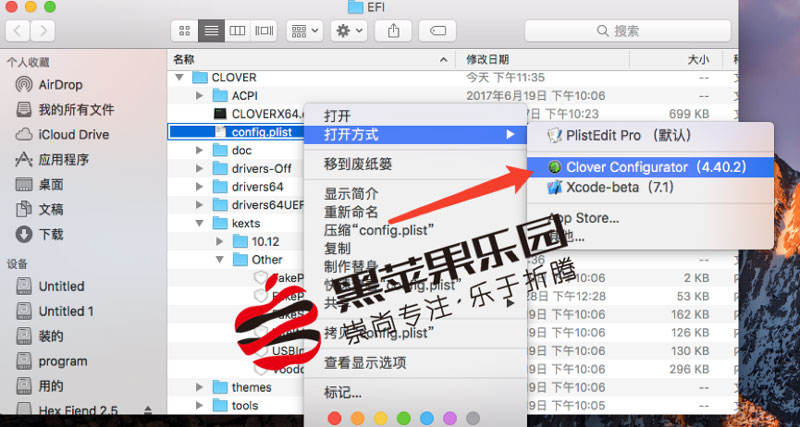Apply the purple tag color
The height and width of the screenshot is (427, 800).
(x=450, y=418)
